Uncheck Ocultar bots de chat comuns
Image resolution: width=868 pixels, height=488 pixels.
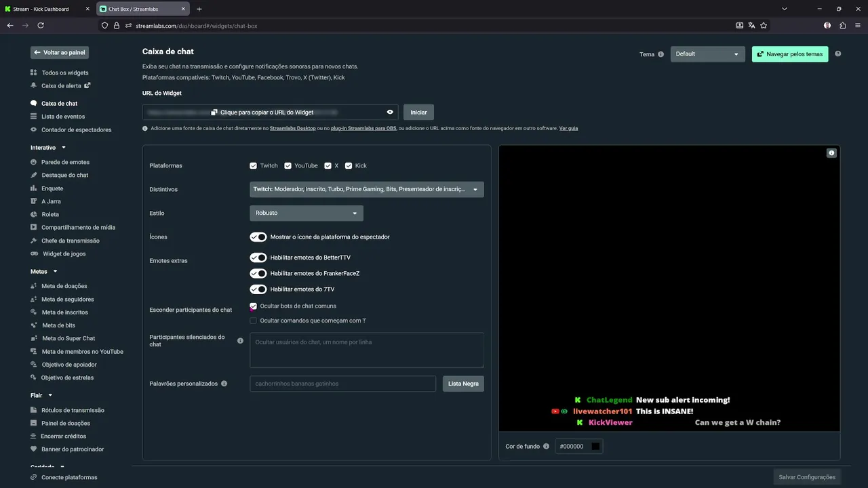253,306
